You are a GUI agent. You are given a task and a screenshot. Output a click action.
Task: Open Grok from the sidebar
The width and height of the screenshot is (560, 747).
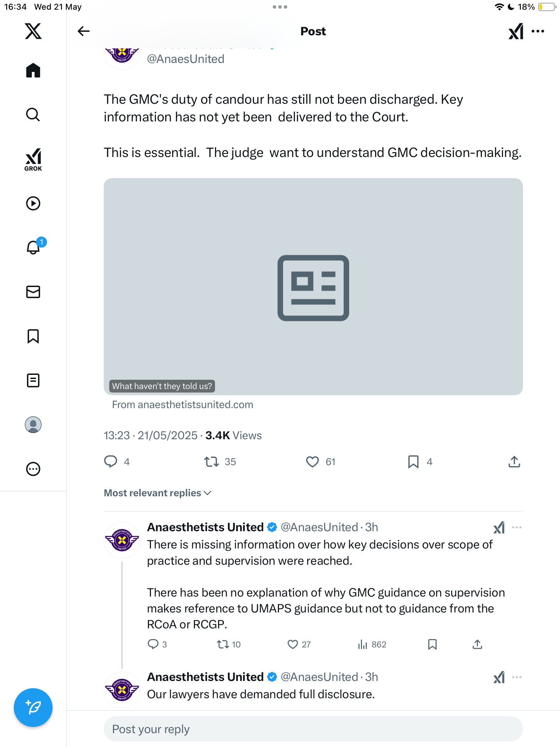(x=33, y=159)
